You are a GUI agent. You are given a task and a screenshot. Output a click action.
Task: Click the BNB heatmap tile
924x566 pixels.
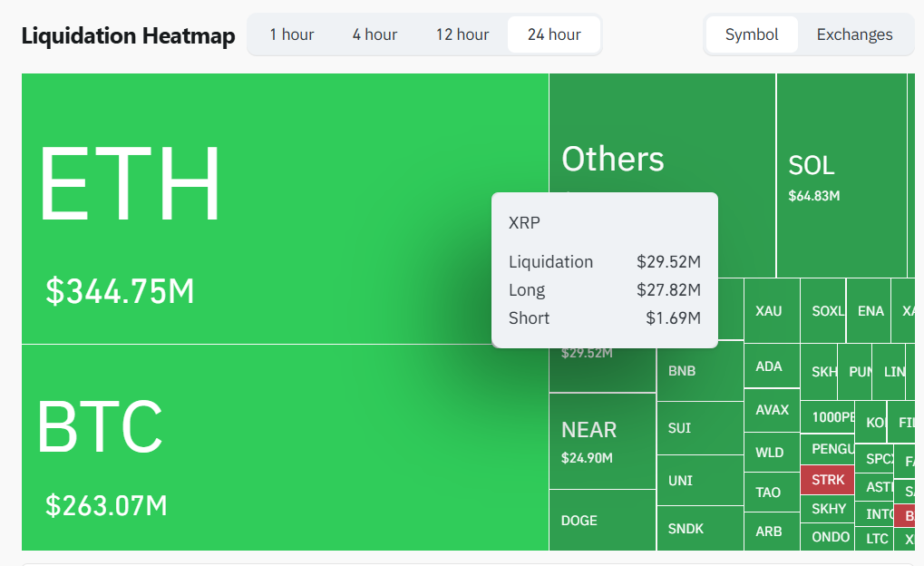tap(700, 371)
